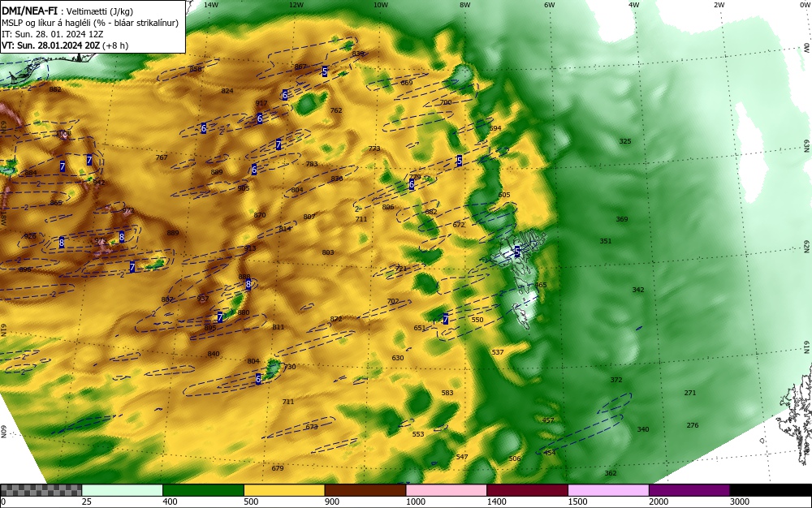Viewport: 812px width, 508px height.
Task: Select the light purple 1500–2000 legend swatch
Action: tap(608, 490)
